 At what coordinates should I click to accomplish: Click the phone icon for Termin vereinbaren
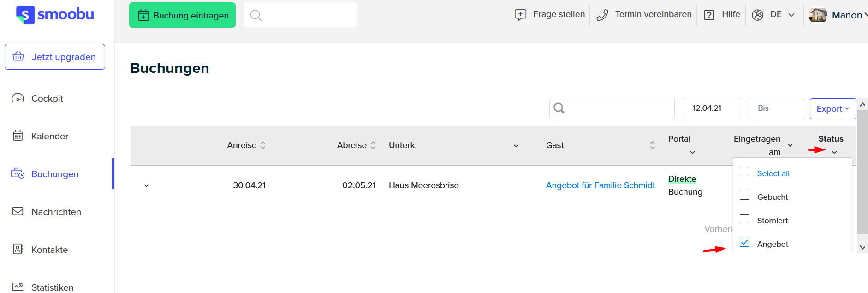click(602, 15)
